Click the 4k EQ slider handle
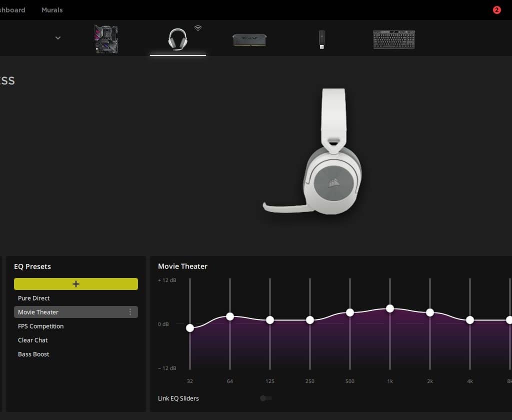The image size is (512, 420). 470,320
